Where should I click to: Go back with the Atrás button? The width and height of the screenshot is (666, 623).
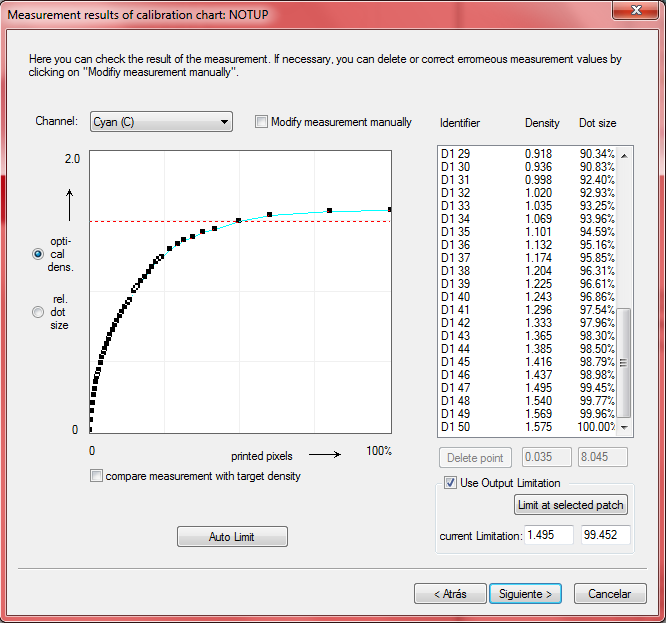450,593
